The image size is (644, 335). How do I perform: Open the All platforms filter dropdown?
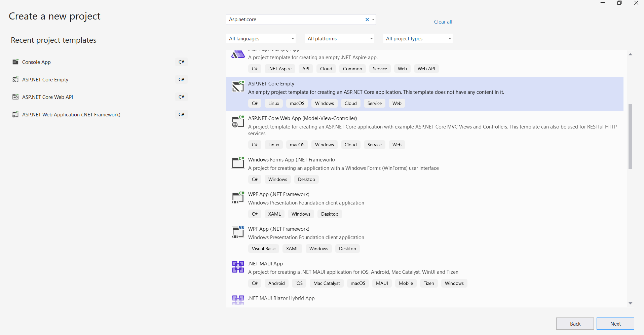click(340, 39)
